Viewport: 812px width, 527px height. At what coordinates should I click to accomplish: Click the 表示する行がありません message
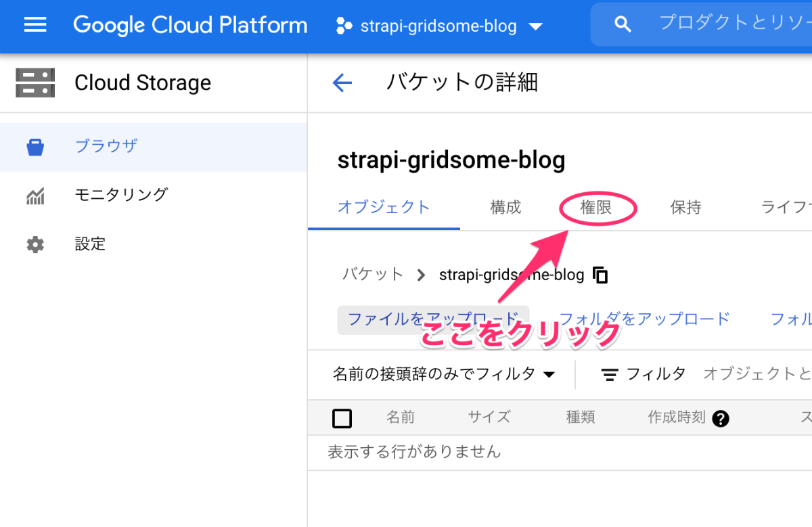tap(414, 452)
